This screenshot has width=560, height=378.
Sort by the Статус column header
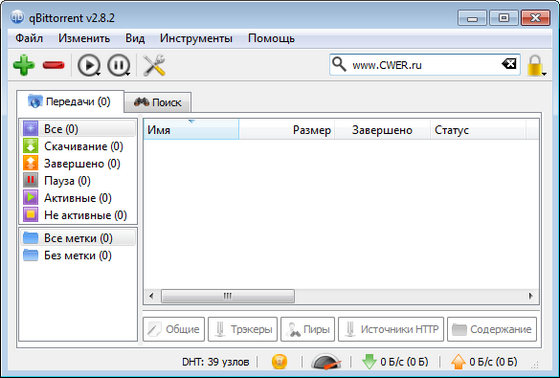478,130
